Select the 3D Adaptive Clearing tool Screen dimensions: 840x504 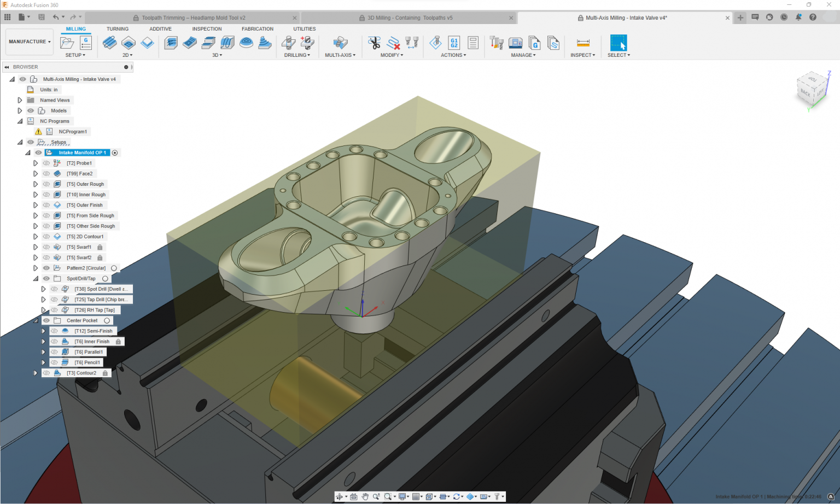(x=171, y=43)
